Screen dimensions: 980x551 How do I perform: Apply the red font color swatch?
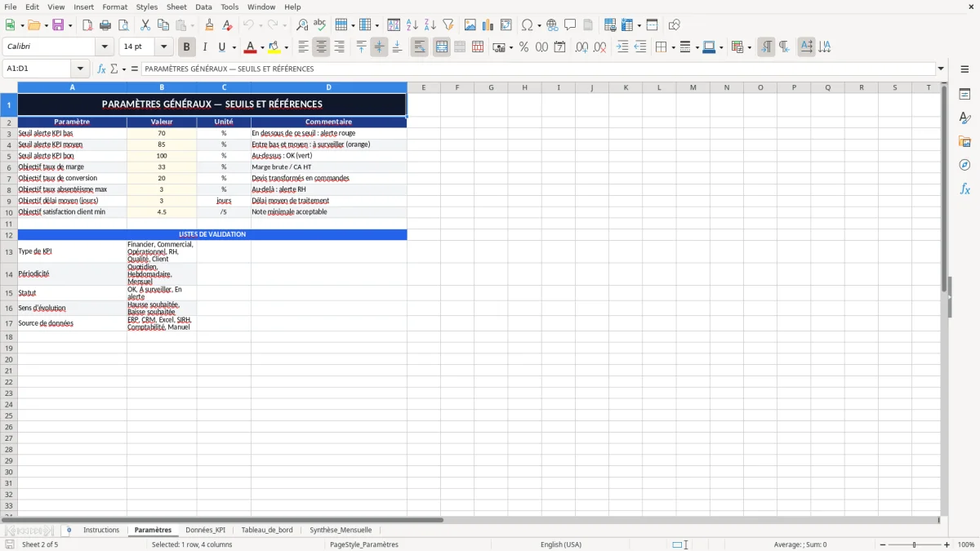(251, 47)
